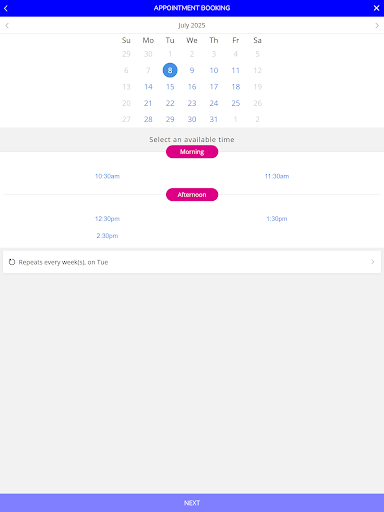
Task: Go back using the header back arrow
Action: pyautogui.click(x=6, y=8)
